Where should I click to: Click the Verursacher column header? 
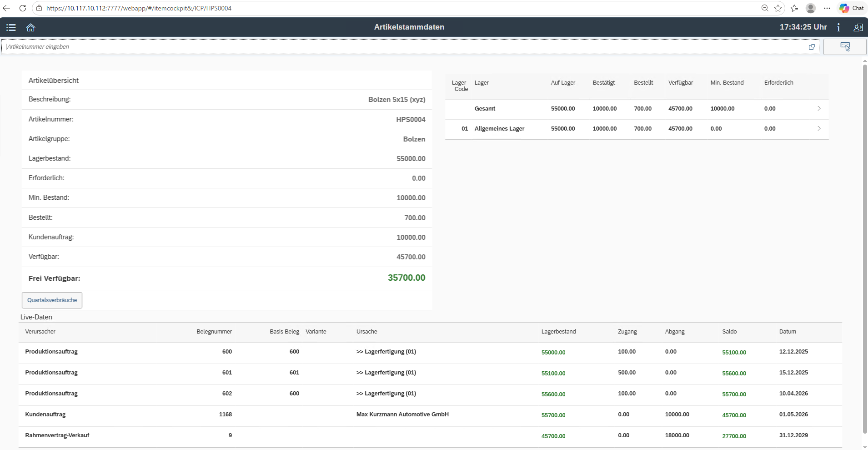pyautogui.click(x=40, y=332)
